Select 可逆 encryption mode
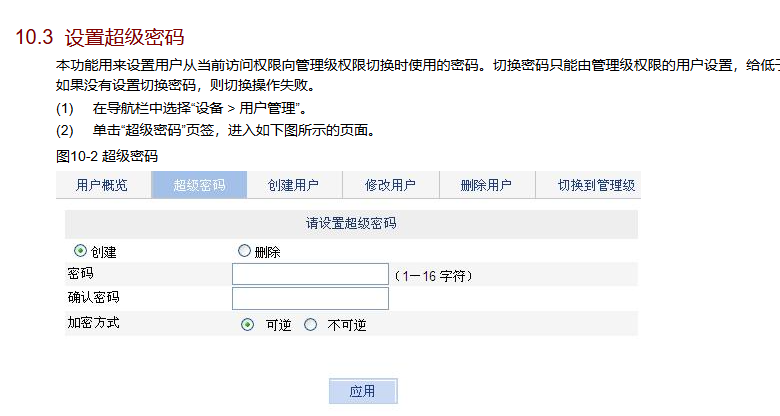This screenshot has height=416, width=780. click(x=248, y=325)
